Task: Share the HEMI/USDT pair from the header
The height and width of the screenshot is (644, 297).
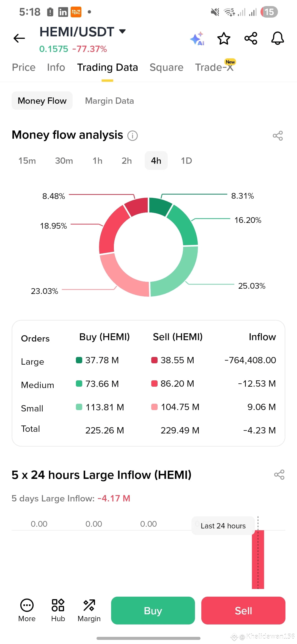Action: (x=251, y=38)
